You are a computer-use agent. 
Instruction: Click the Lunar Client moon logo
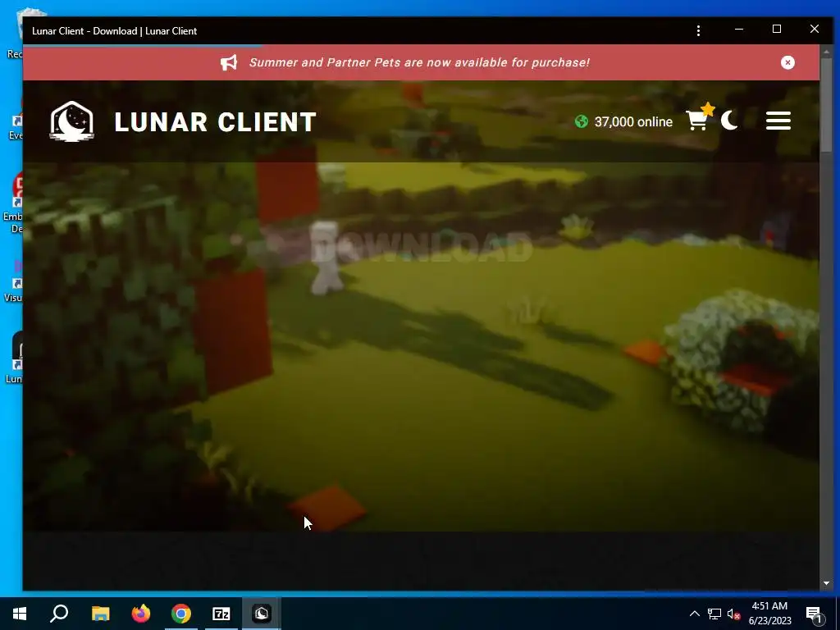coord(72,121)
